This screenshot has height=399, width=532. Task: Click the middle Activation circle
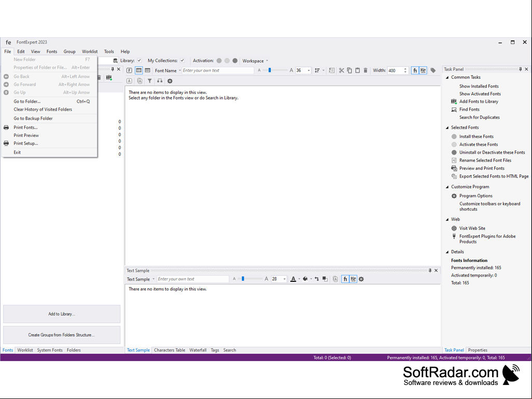point(227,60)
